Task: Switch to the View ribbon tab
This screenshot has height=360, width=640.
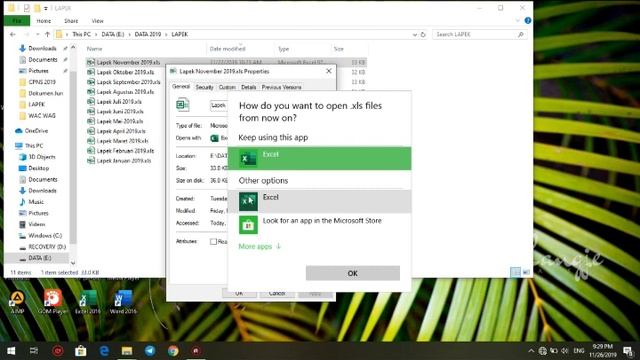Action: [98, 21]
